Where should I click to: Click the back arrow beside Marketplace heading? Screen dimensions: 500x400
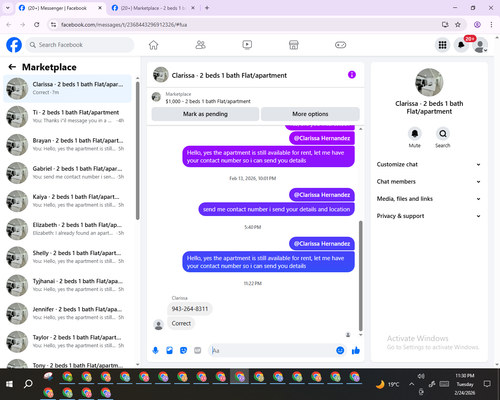[12, 67]
